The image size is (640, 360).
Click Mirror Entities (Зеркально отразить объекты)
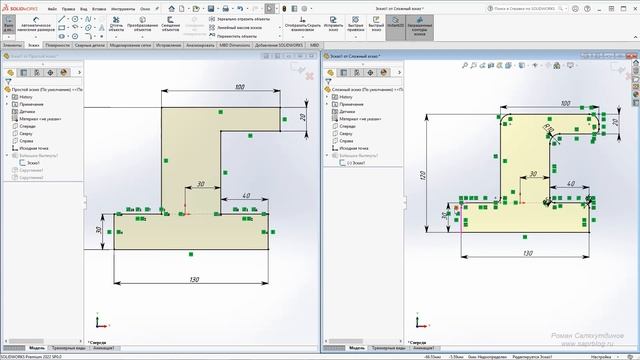(x=240, y=19)
